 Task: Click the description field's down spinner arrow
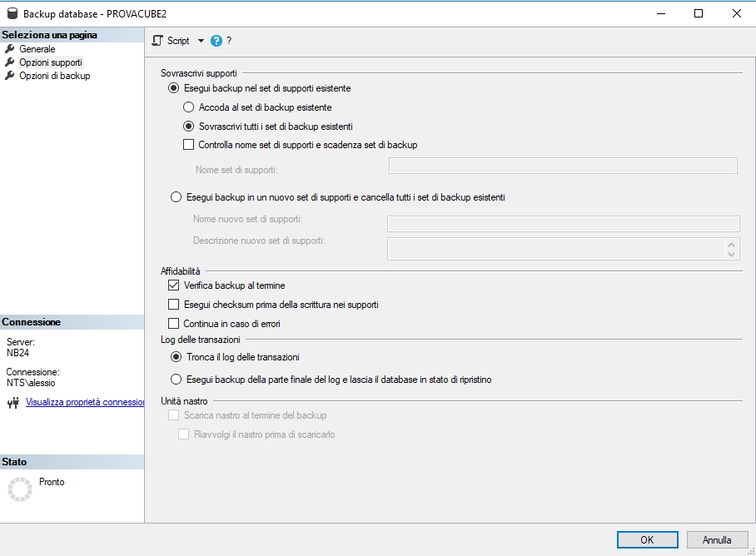coord(731,254)
